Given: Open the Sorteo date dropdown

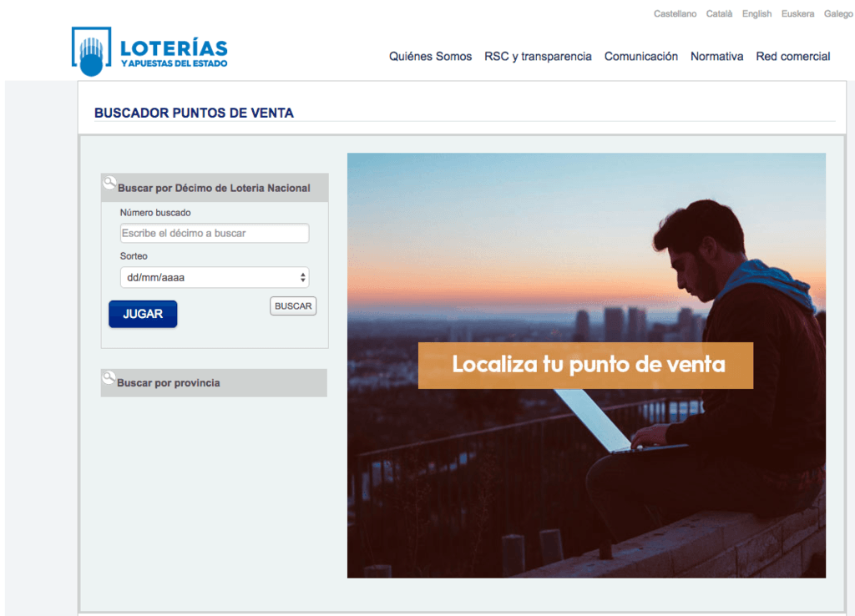Looking at the screenshot, I should point(215,277).
